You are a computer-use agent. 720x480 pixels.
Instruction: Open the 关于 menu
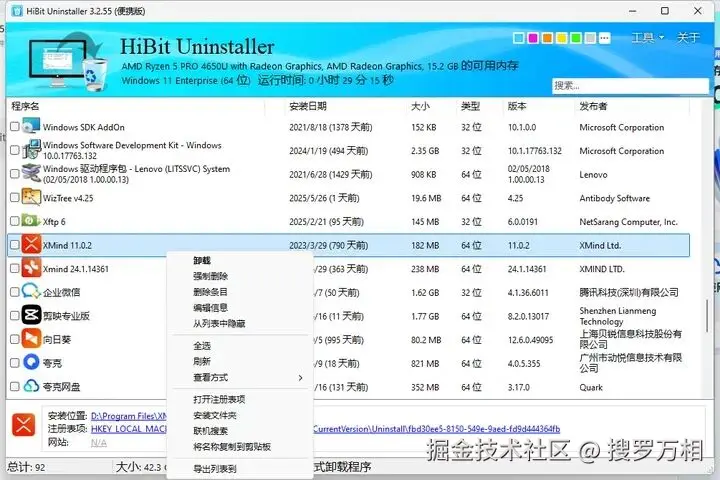click(x=688, y=38)
